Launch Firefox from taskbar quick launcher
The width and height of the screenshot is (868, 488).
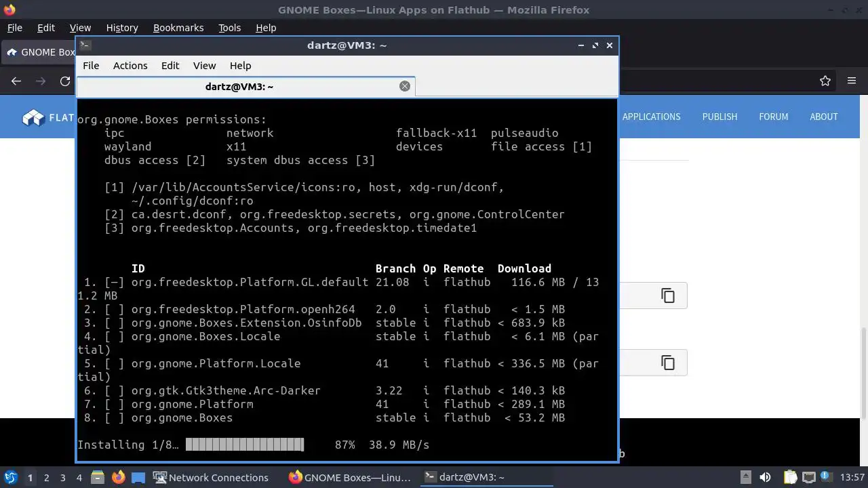(118, 477)
